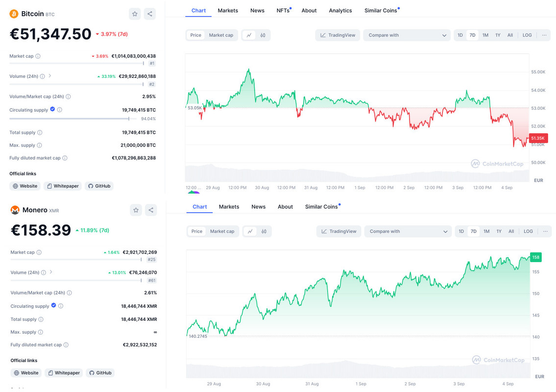Click the red 51.35K price label on Bitcoin chart
The height and width of the screenshot is (392, 556).
(x=538, y=138)
